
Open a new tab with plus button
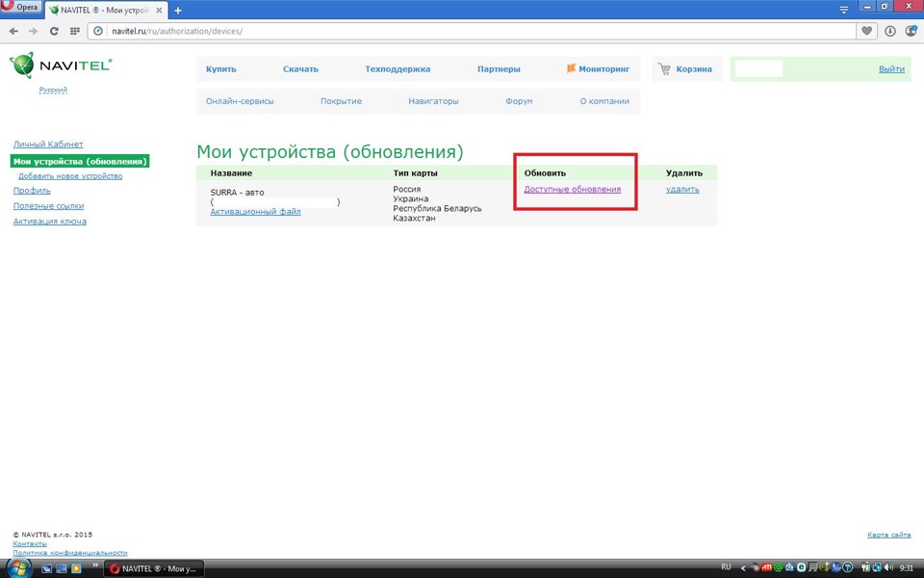coord(178,10)
